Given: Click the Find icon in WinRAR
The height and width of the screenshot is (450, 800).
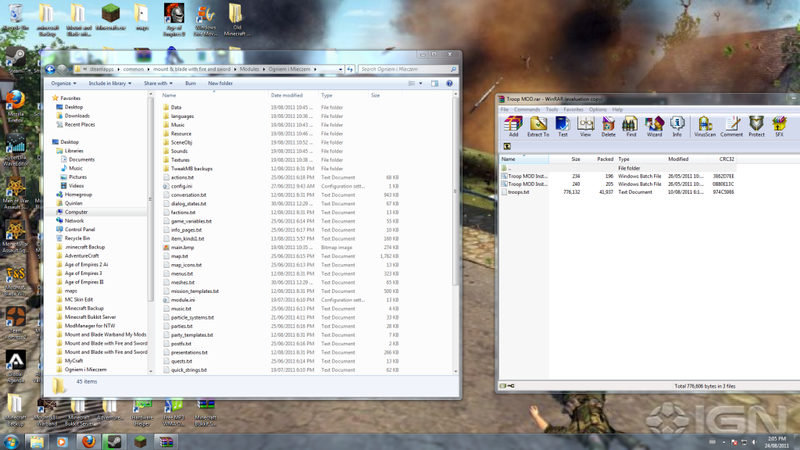Looking at the screenshot, I should (x=630, y=126).
